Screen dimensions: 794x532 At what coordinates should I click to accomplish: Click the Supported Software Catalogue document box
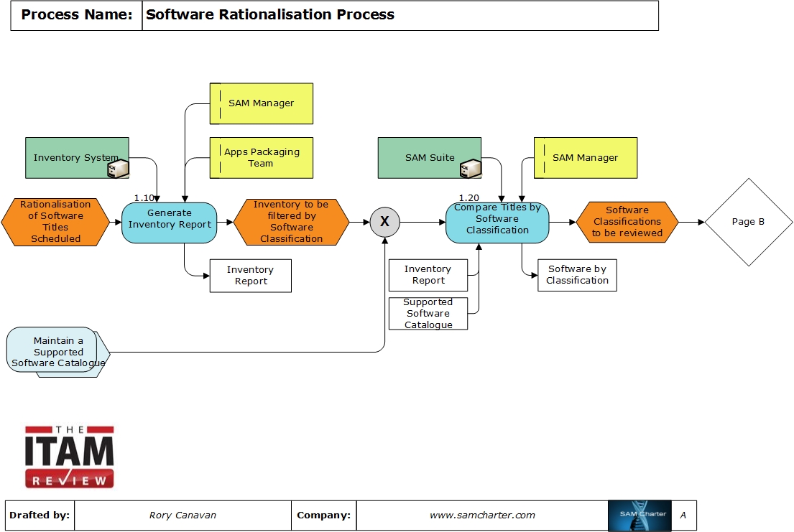pos(428,314)
